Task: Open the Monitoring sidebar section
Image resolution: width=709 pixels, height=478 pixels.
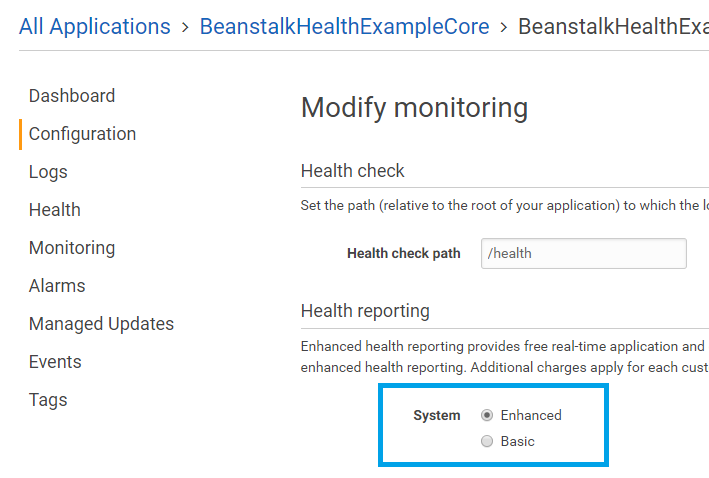Action: click(x=72, y=248)
